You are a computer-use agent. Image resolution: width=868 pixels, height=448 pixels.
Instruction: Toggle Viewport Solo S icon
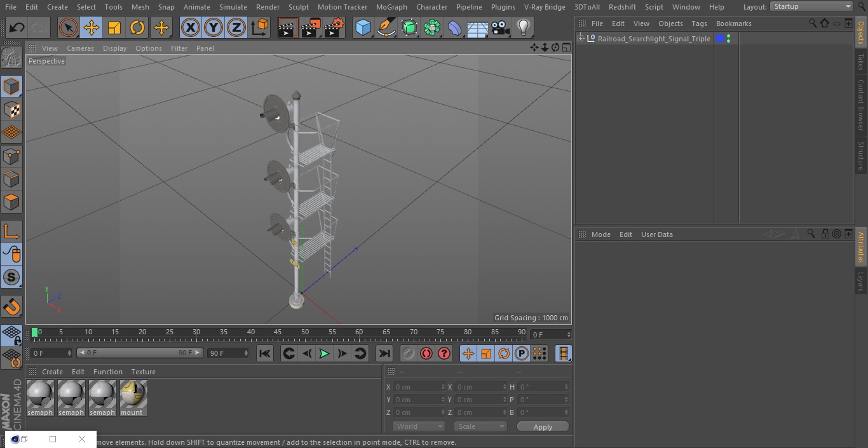pos(11,277)
